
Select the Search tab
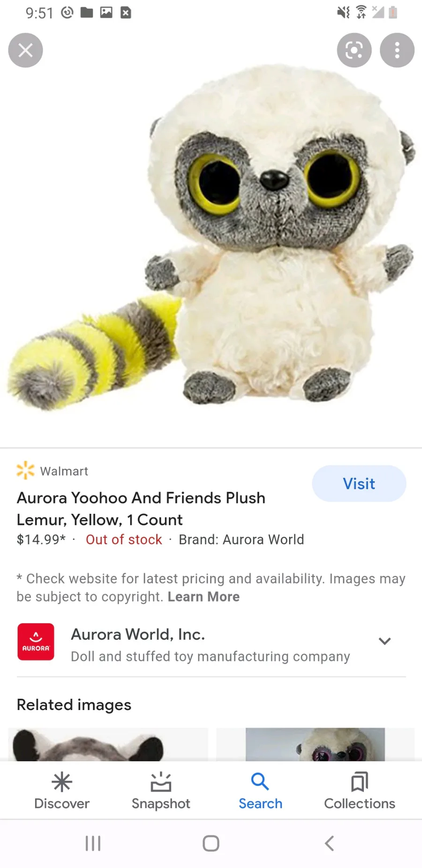pos(260,791)
